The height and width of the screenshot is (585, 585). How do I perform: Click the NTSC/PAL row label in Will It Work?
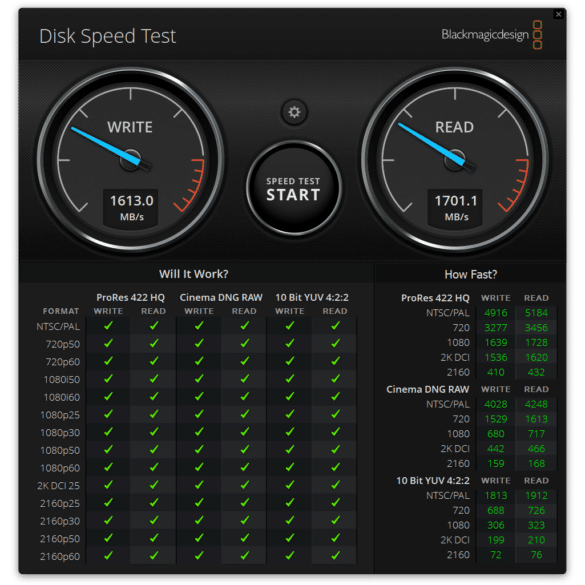click(x=58, y=327)
